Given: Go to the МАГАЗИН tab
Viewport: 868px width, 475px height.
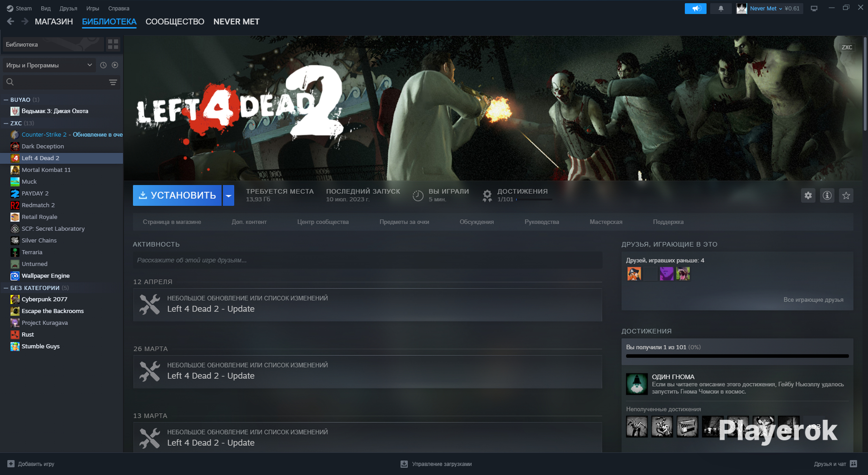Looking at the screenshot, I should point(54,22).
